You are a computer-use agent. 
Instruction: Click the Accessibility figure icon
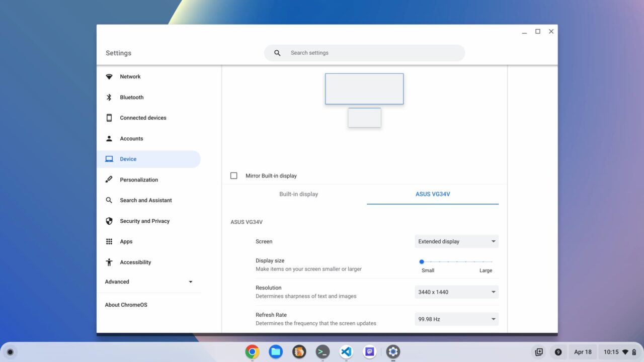click(x=109, y=262)
